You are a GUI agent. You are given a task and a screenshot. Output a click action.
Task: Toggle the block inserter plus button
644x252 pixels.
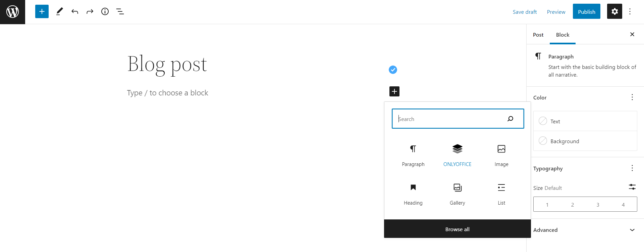pyautogui.click(x=42, y=11)
